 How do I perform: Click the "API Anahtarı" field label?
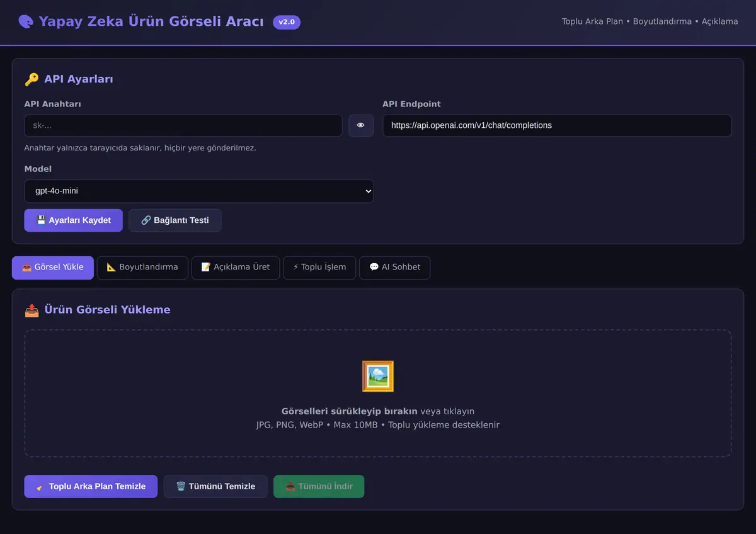click(x=53, y=104)
